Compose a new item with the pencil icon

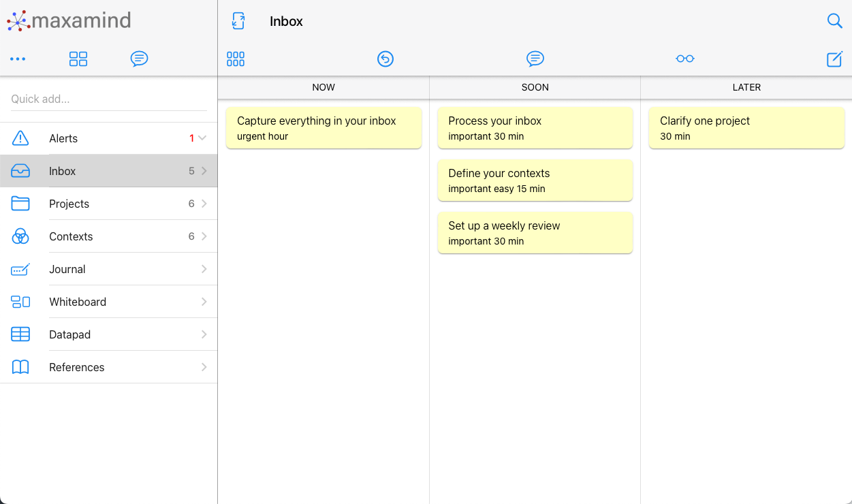click(834, 59)
